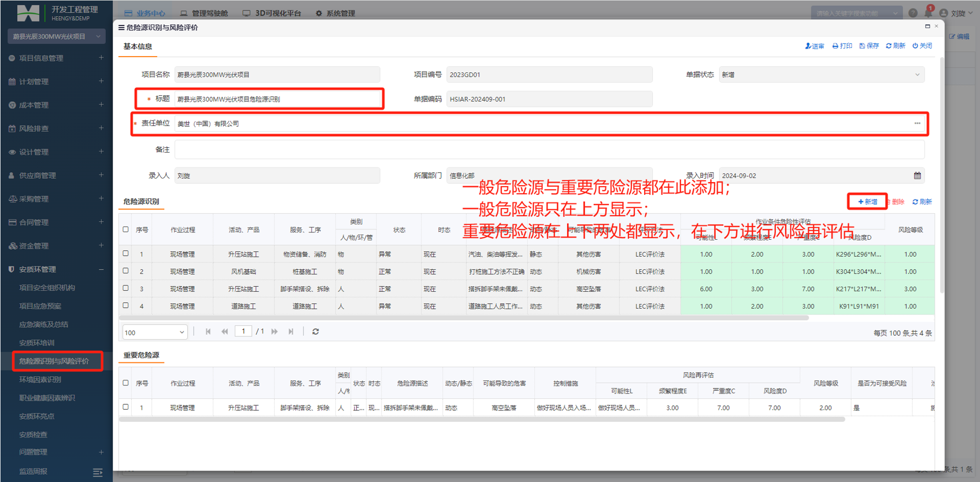Open the page size 100 dropdown

click(154, 332)
